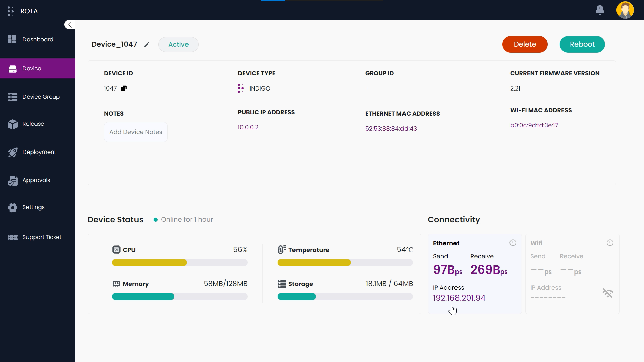Click the Dashboard sidebar icon
The height and width of the screenshot is (362, 644).
point(12,39)
